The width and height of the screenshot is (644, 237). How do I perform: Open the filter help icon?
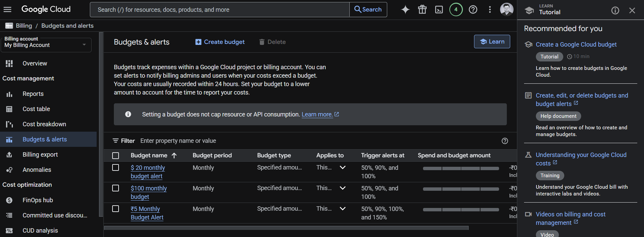point(505,141)
